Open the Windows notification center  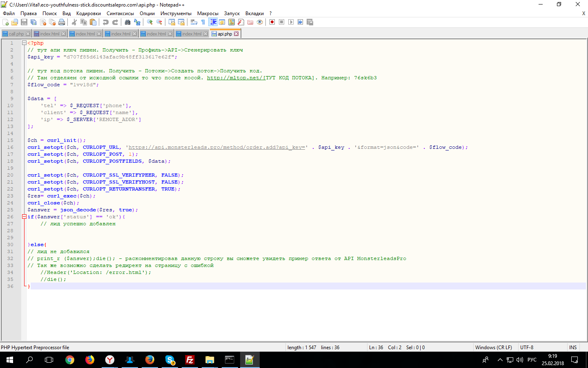(575, 360)
